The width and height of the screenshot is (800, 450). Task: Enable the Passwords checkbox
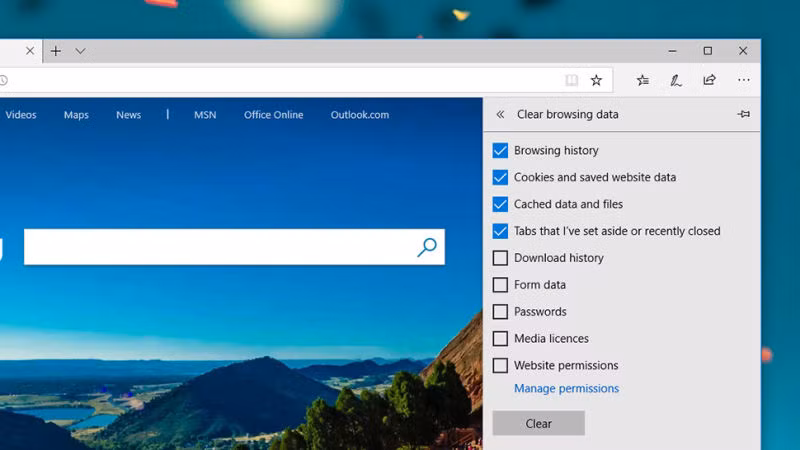(x=500, y=312)
